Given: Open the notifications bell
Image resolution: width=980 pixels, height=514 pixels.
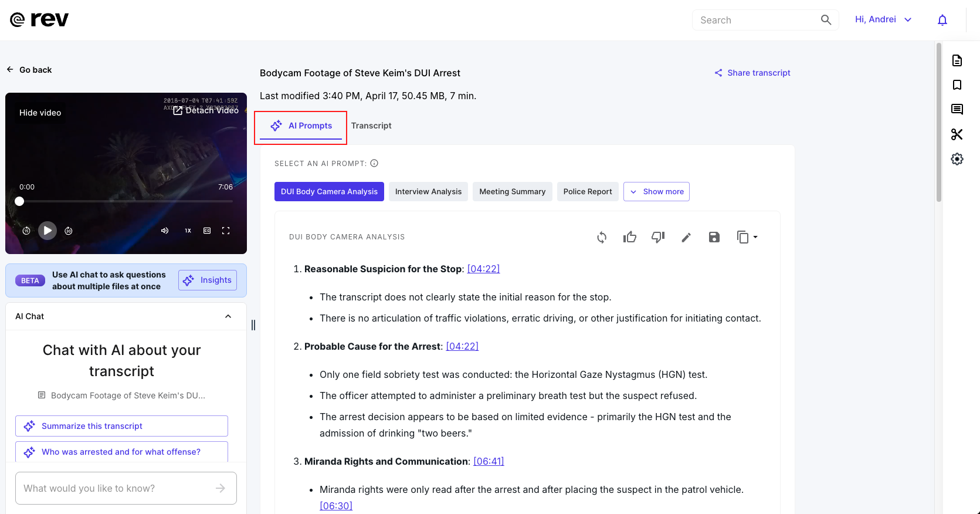Looking at the screenshot, I should pyautogui.click(x=942, y=20).
